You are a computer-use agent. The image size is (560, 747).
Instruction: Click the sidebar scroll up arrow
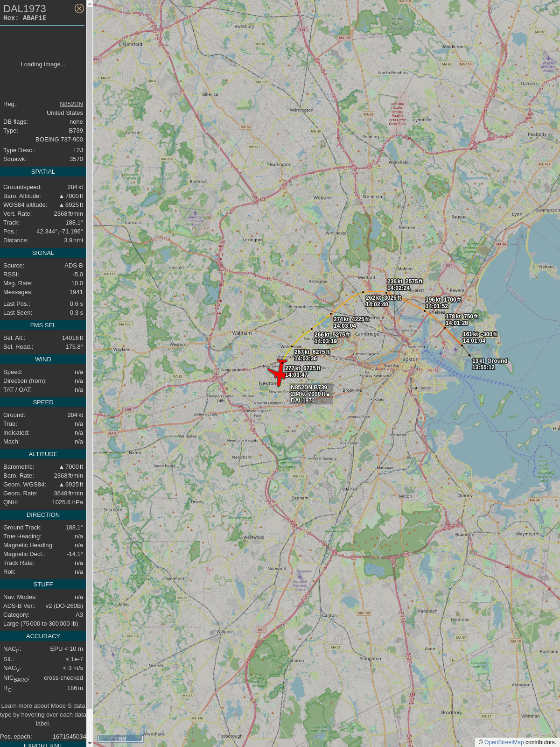90,4
